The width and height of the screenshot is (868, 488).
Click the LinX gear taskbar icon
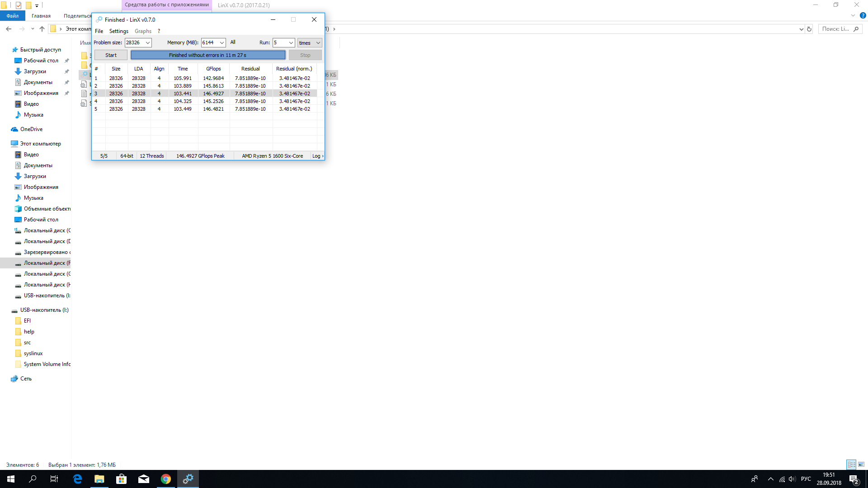pos(188,479)
